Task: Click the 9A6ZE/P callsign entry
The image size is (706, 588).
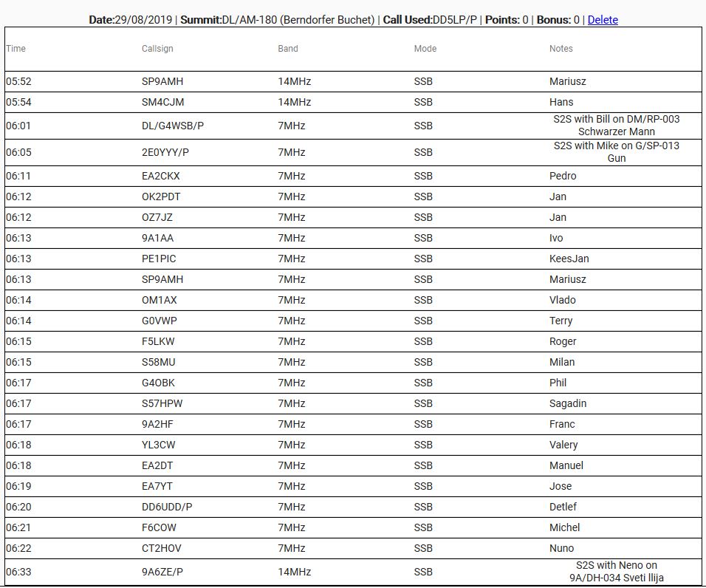Action: (162, 572)
